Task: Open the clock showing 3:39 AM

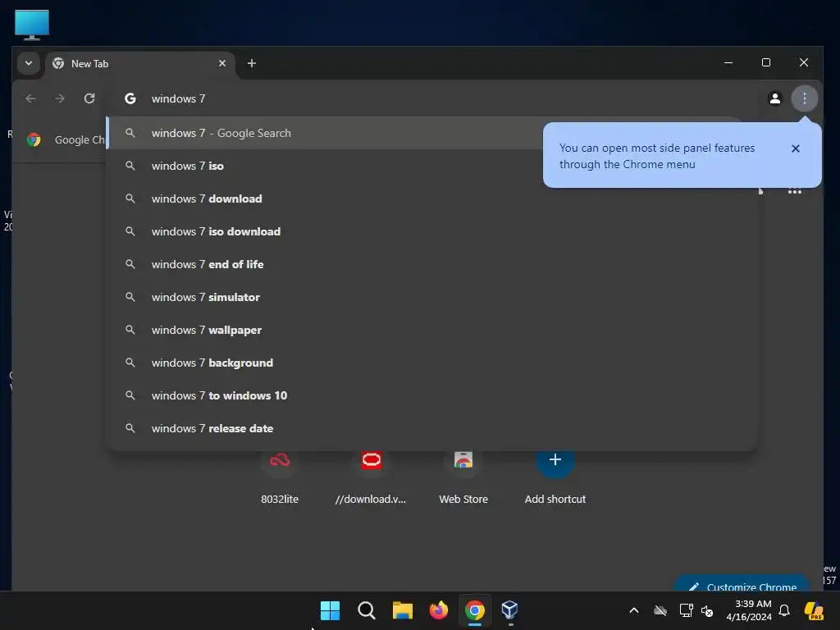Action: click(748, 610)
